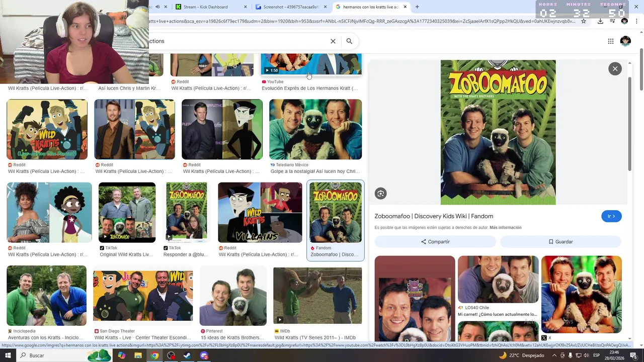Open the LOS40 Chile related image

tap(498, 280)
